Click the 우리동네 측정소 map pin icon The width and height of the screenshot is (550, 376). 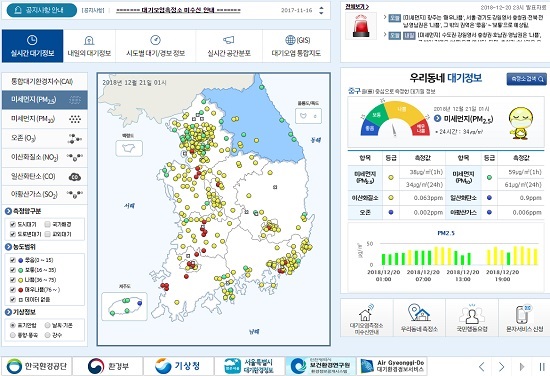point(419,313)
